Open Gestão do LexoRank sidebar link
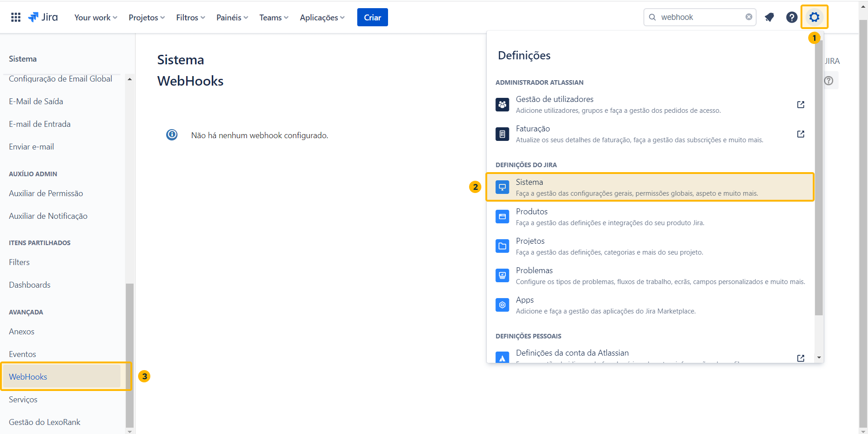Screen dimensions: 868x434 45,422
